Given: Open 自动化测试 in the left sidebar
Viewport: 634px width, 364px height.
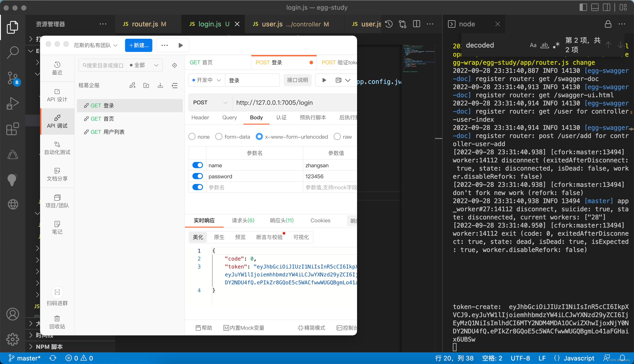Looking at the screenshot, I should [x=57, y=148].
